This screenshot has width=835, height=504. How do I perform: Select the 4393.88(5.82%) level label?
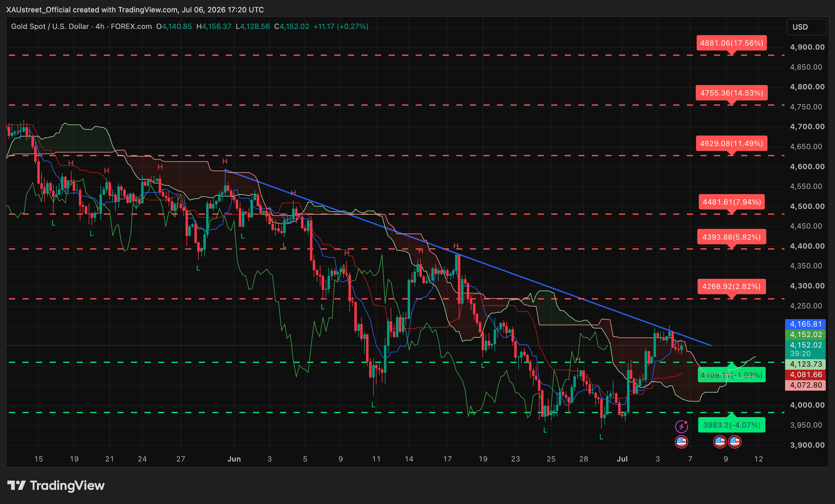coord(731,237)
